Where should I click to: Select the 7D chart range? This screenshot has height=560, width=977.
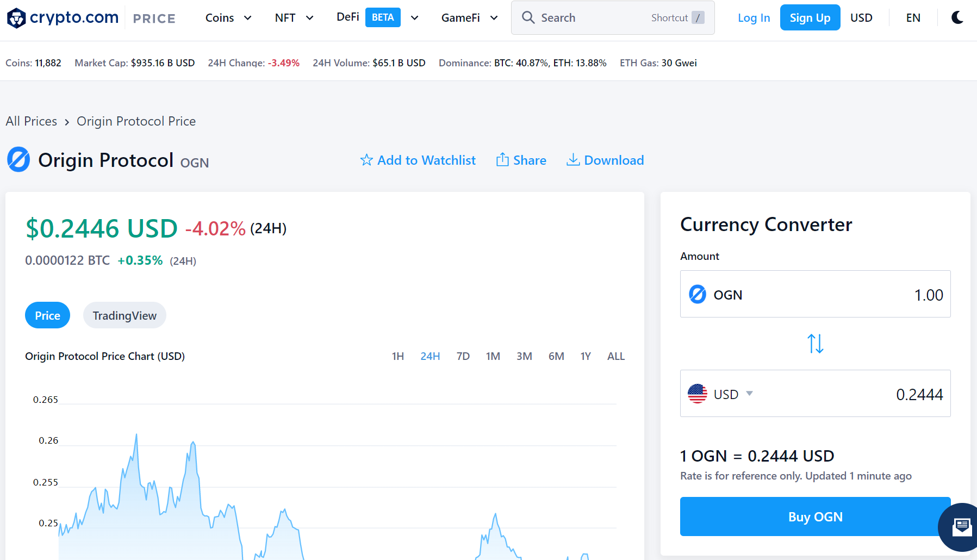pyautogui.click(x=463, y=356)
